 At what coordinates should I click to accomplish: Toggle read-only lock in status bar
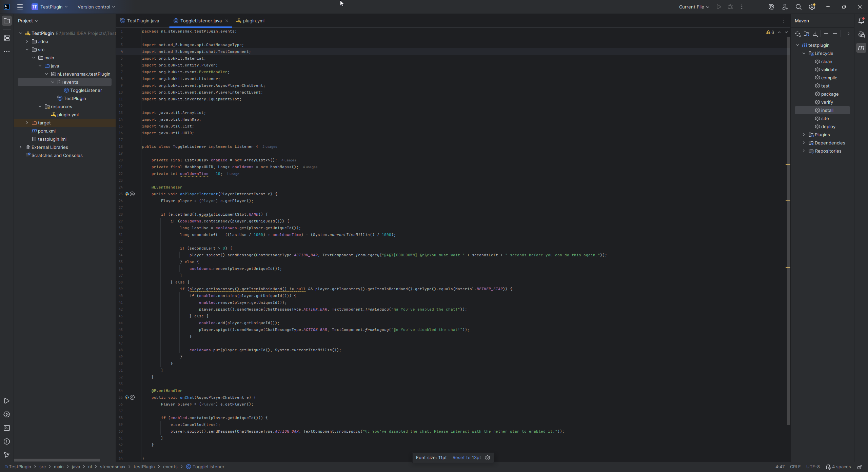[860, 467]
